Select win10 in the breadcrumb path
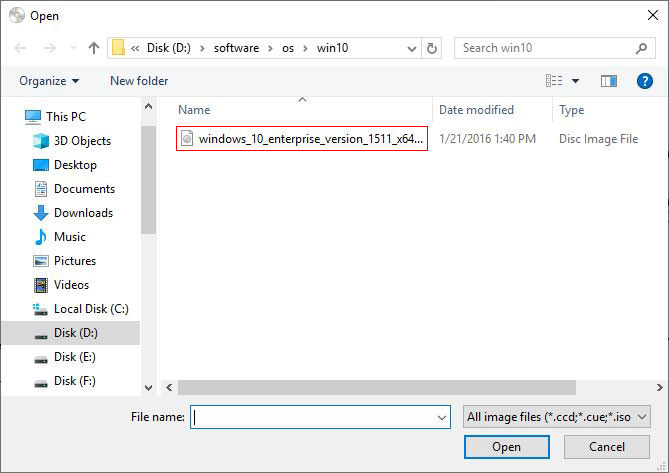669x473 pixels. tap(332, 48)
